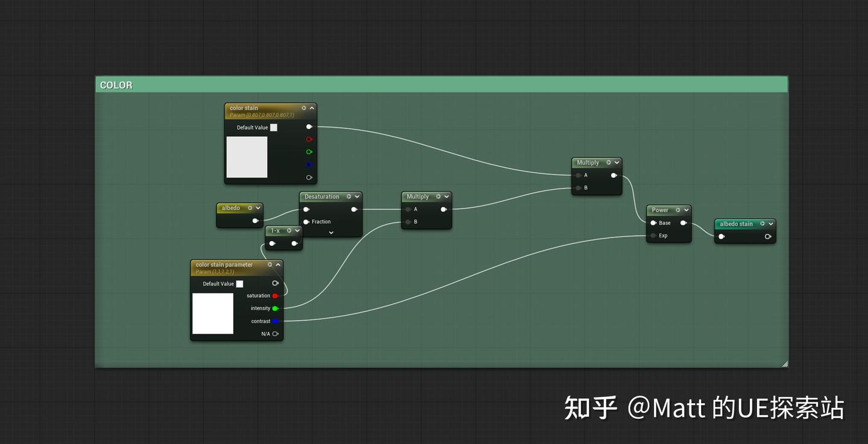Click the B input pin on the upper Multiply node
This screenshot has width=868, height=444.
pos(577,187)
